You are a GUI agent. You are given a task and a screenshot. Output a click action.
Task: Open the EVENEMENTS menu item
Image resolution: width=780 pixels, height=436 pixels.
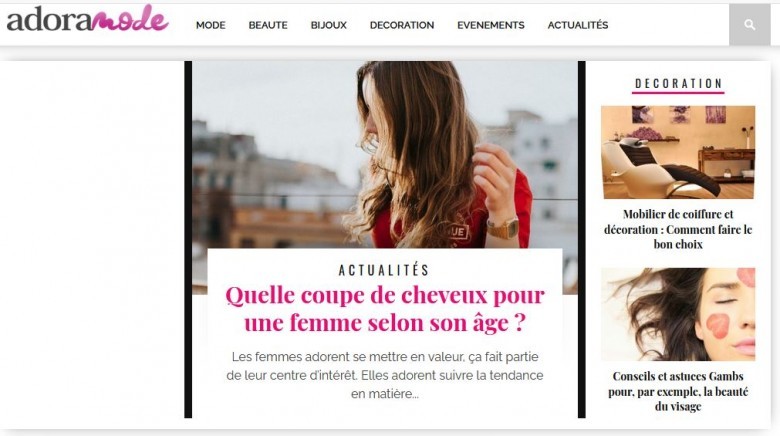[491, 25]
